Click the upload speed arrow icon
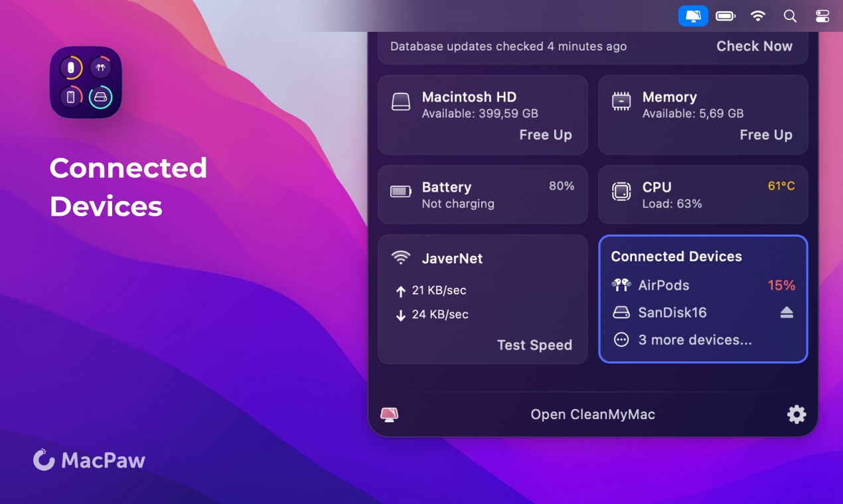 point(400,291)
